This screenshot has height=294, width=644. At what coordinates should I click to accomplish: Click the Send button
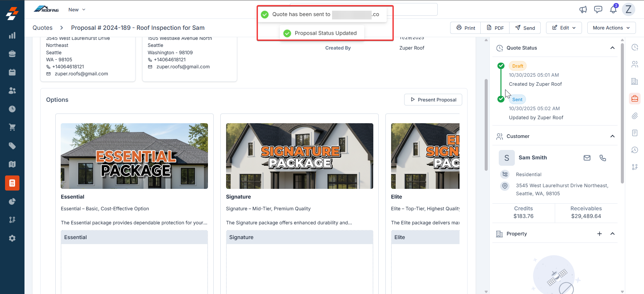[525, 28]
